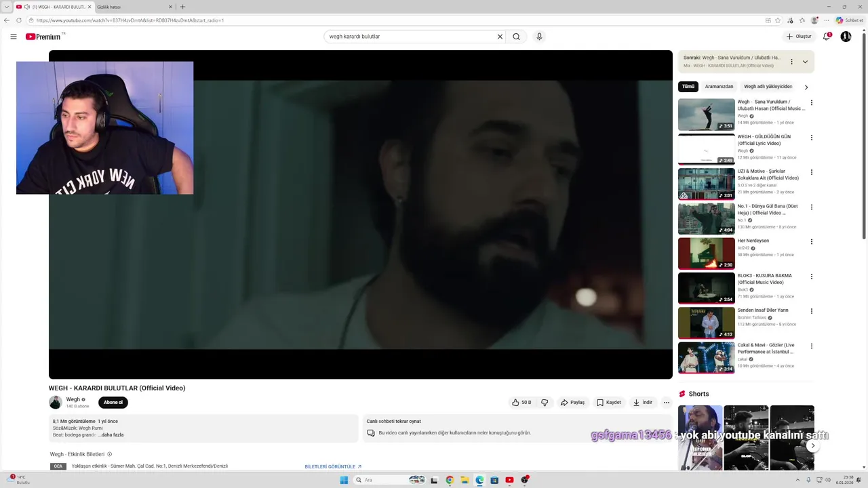The image size is (868, 488).
Task: Click the browser address bar URL
Action: tap(129, 20)
